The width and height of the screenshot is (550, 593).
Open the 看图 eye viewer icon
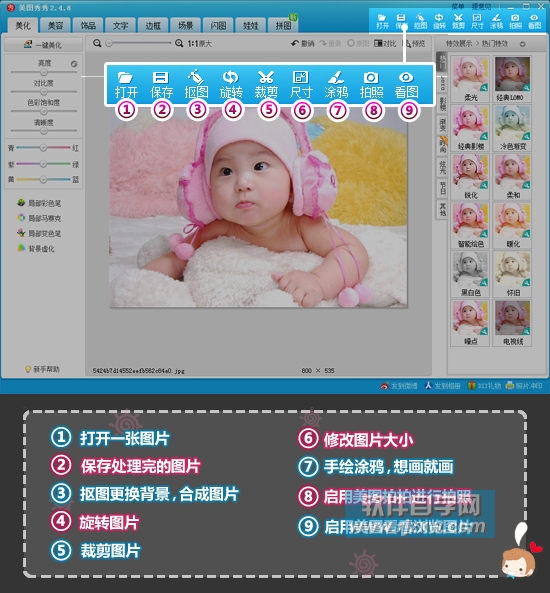534,21
